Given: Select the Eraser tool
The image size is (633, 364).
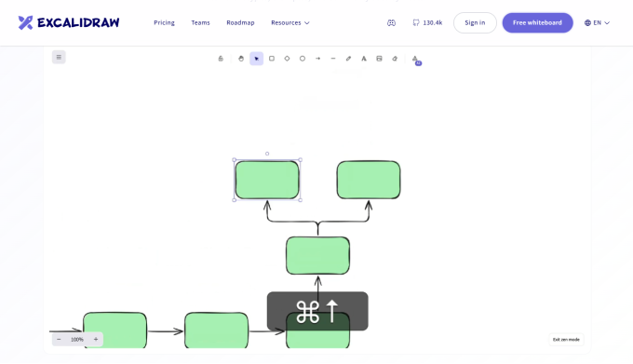Looking at the screenshot, I should (x=395, y=59).
